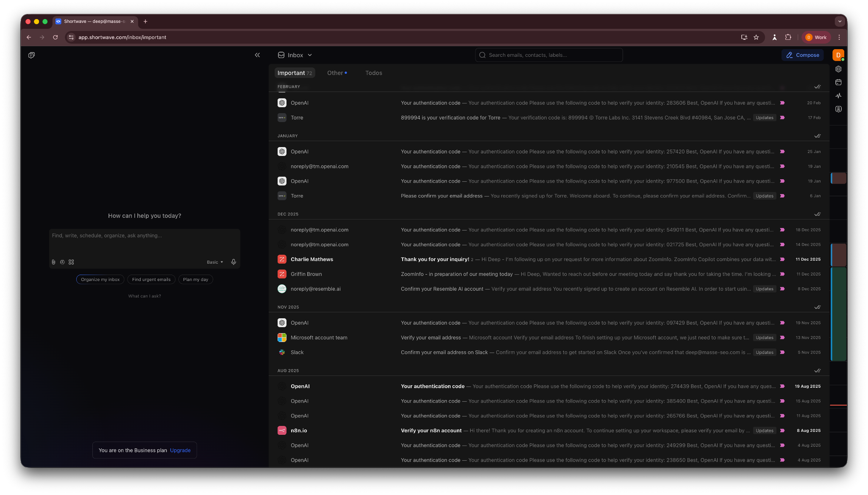Viewport: 868px width, 495px height.
Task: Bookmark this page with the star icon
Action: click(x=756, y=37)
